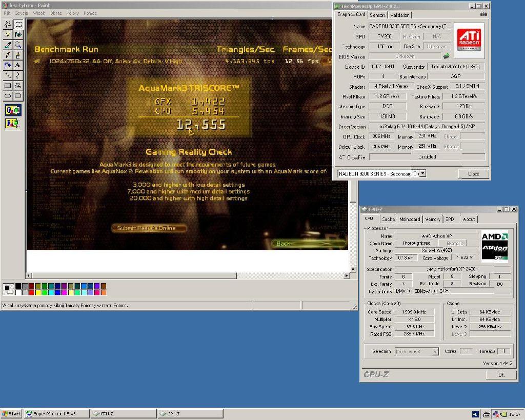Switch to the Cache tab in CPU-Z
The height and width of the screenshot is (420, 525).
(389, 219)
